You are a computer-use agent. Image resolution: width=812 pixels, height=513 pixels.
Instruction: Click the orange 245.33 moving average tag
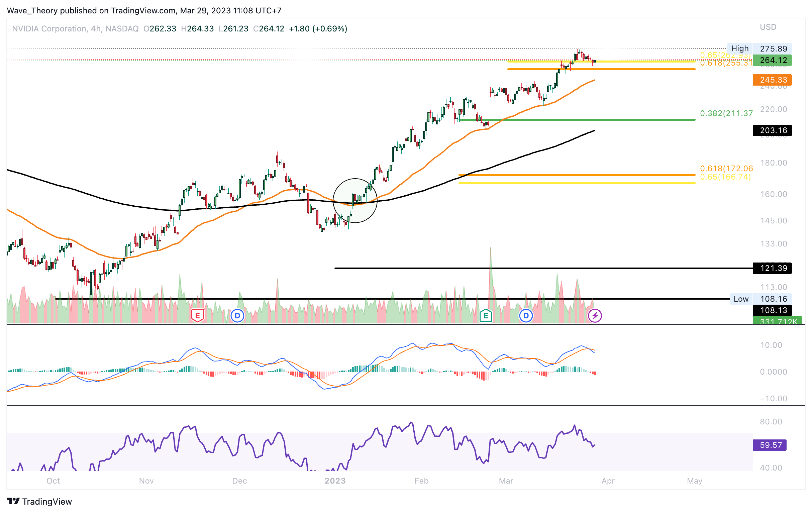(x=772, y=80)
